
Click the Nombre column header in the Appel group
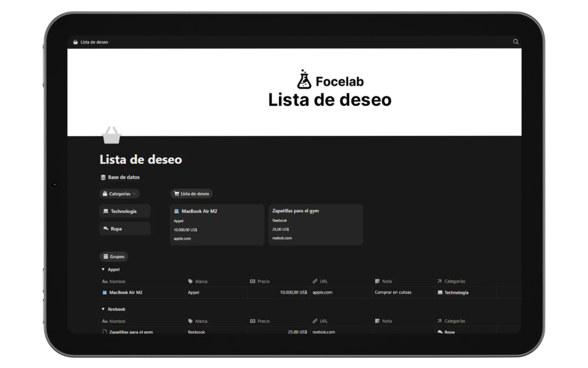tap(114, 282)
